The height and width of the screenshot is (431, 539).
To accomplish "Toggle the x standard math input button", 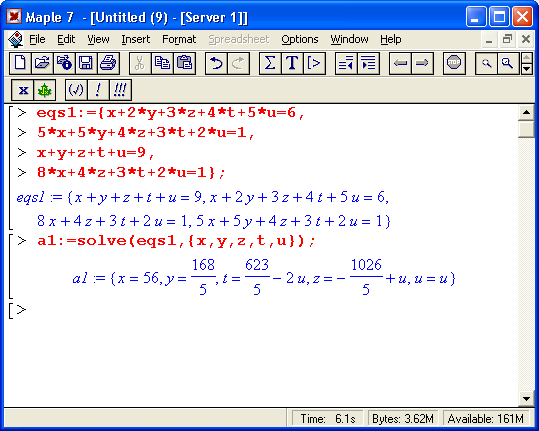I will click(22, 90).
